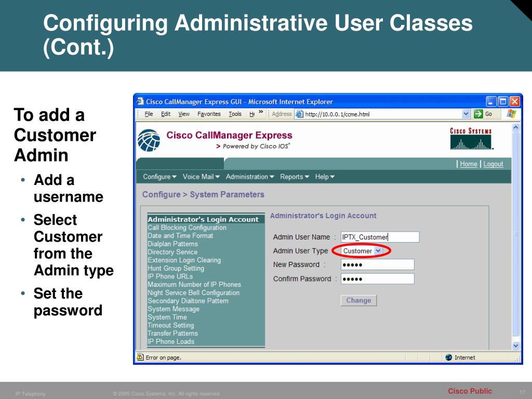Viewport: 532px width, 399px height.
Task: Open the Configure dropdown menu
Action: [x=160, y=177]
